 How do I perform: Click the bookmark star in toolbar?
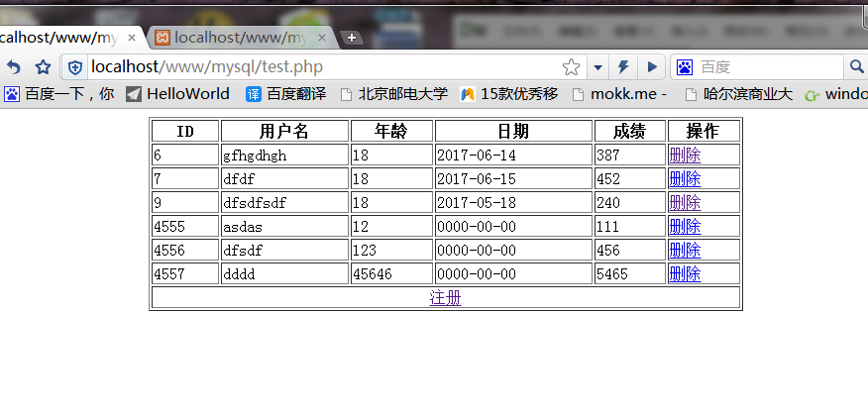tap(43, 67)
